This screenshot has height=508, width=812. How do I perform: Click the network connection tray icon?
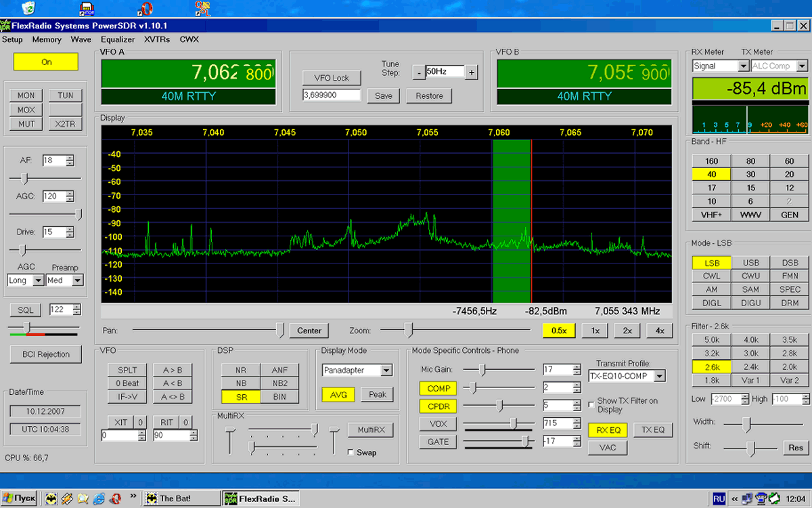point(746,499)
